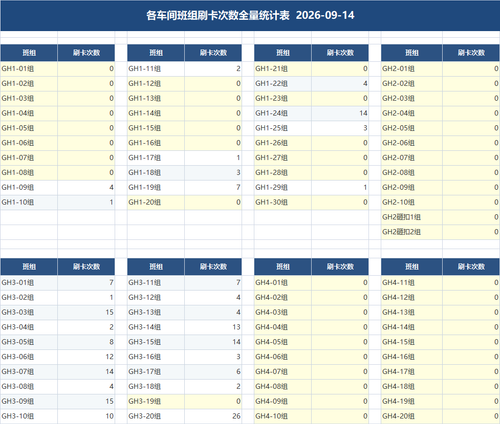Select the GH1-30组 cell
The image size is (500, 424).
[x=283, y=202]
